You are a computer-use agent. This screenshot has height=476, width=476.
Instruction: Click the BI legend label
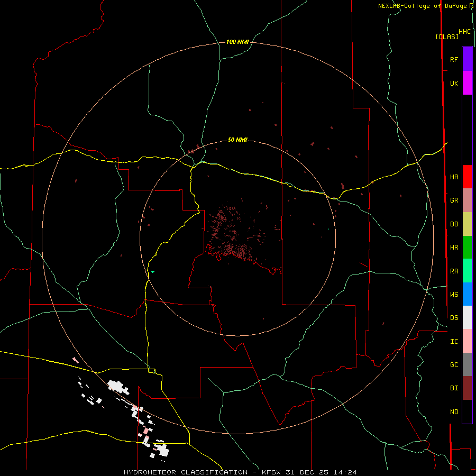coord(454,388)
